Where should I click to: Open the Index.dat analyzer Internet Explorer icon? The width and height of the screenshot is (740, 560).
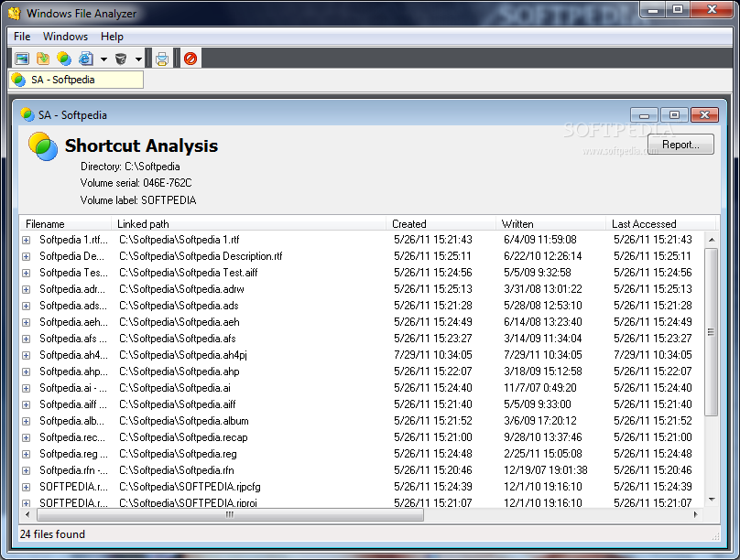85,59
